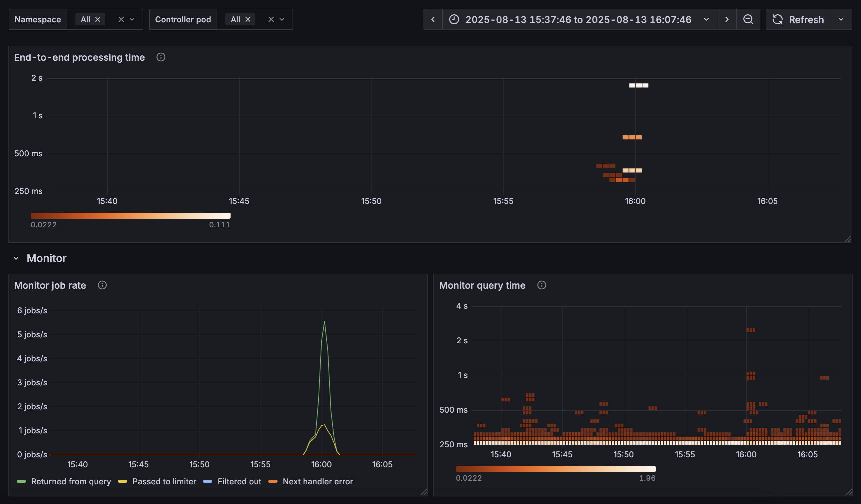Image resolution: width=861 pixels, height=504 pixels.
Task: Show info tooltip for End-to-end processing time
Action: click(161, 57)
